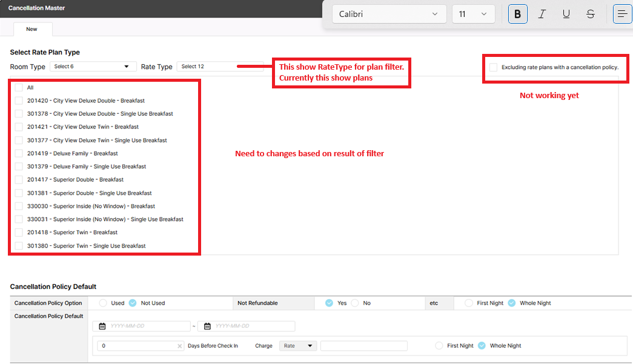Choose No for Not Refundable
The height and width of the screenshot is (364, 633).
(x=355, y=303)
